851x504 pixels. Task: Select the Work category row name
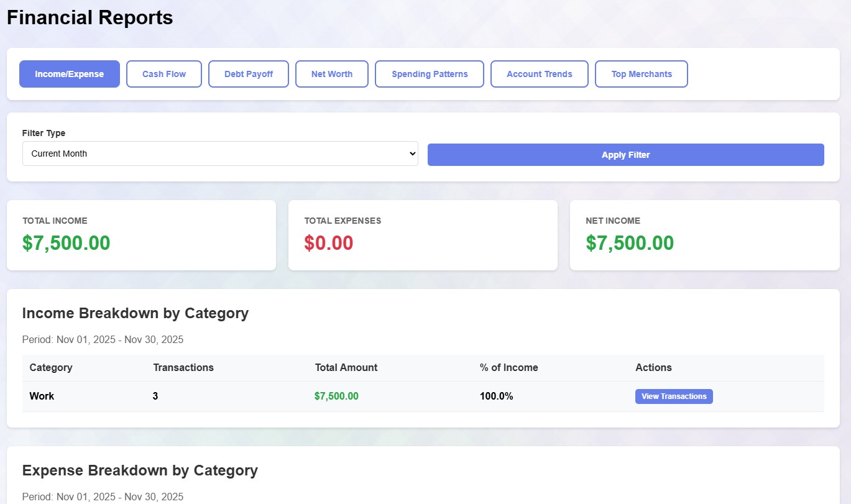tap(42, 396)
